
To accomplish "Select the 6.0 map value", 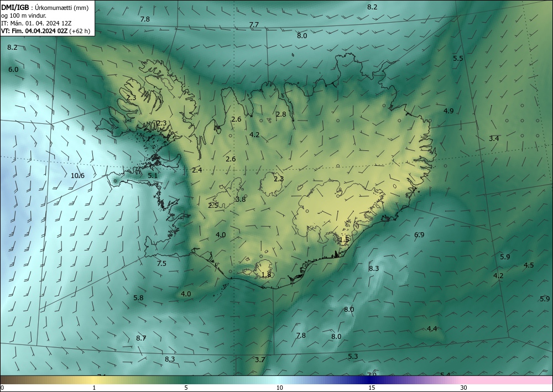I will (13, 70).
